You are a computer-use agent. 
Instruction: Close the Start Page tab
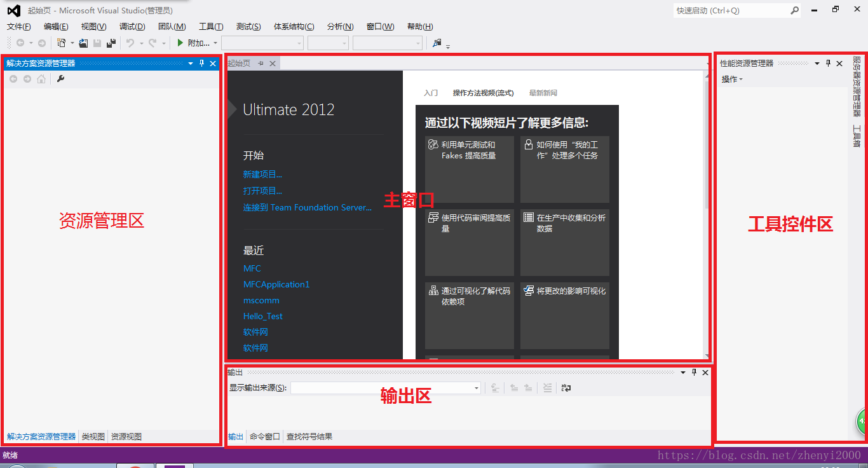coord(272,63)
